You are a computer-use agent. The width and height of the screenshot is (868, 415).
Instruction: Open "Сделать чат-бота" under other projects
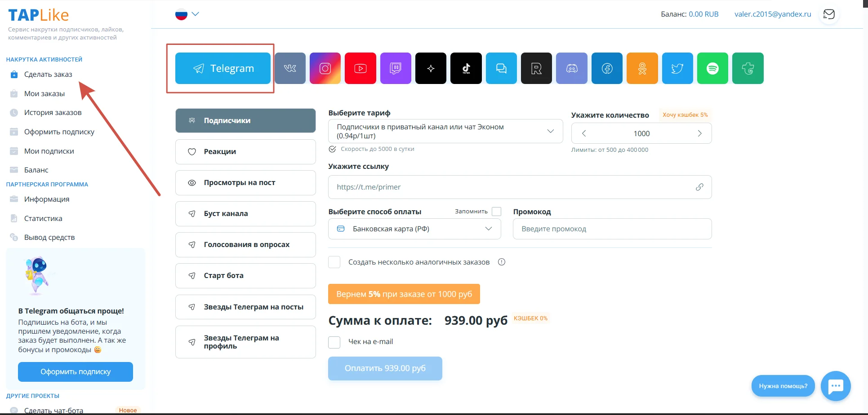[53, 411]
